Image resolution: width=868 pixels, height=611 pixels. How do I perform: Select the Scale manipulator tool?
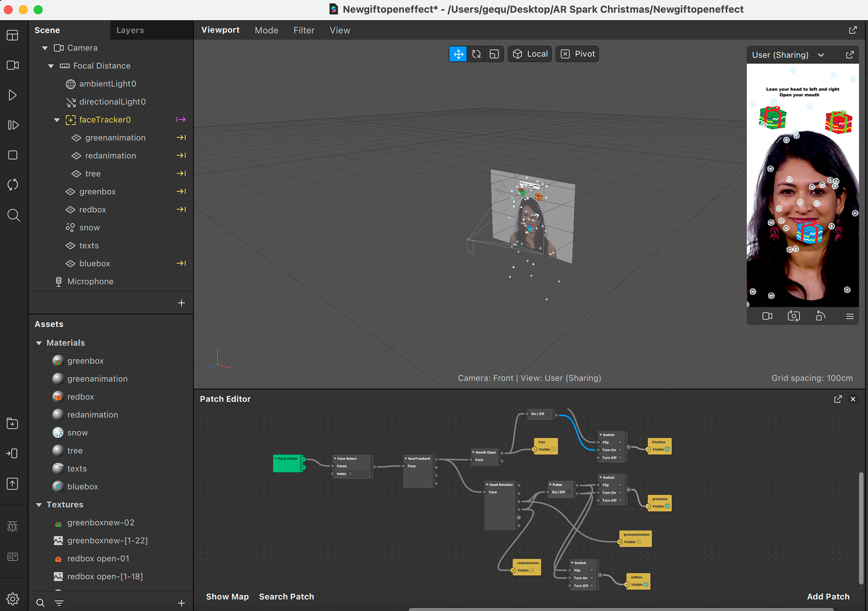tap(494, 54)
